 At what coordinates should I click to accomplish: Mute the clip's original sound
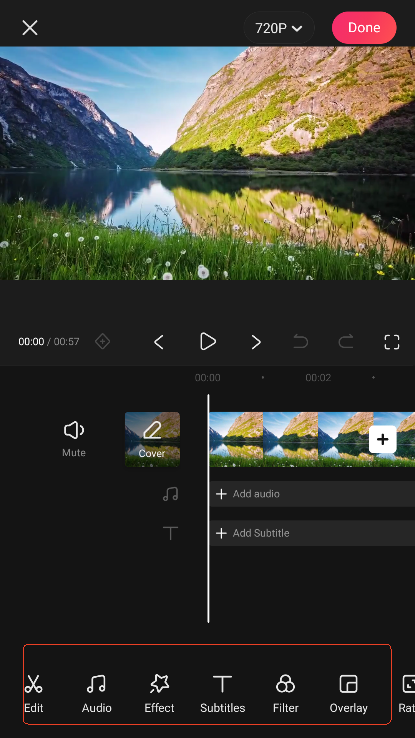[74, 439]
